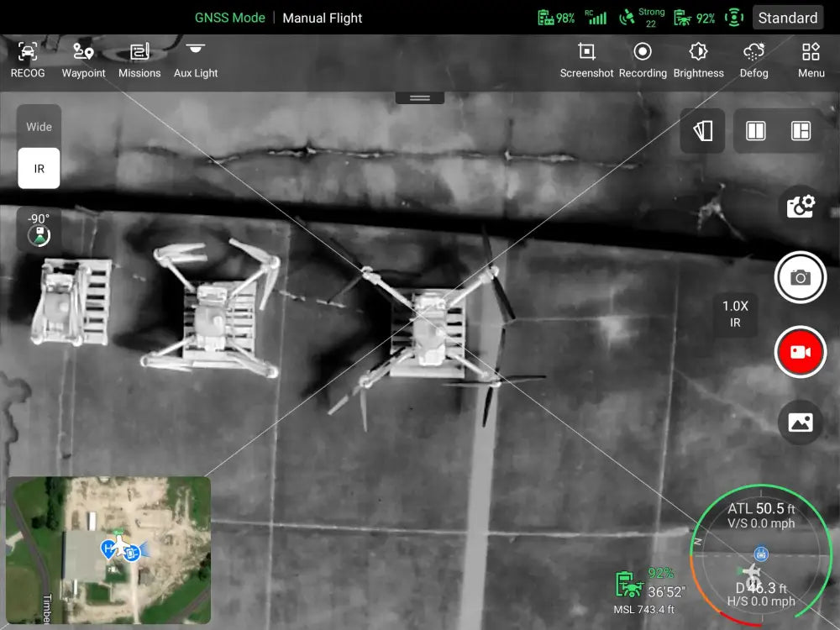
Task: Open the media gallery
Action: tap(801, 423)
